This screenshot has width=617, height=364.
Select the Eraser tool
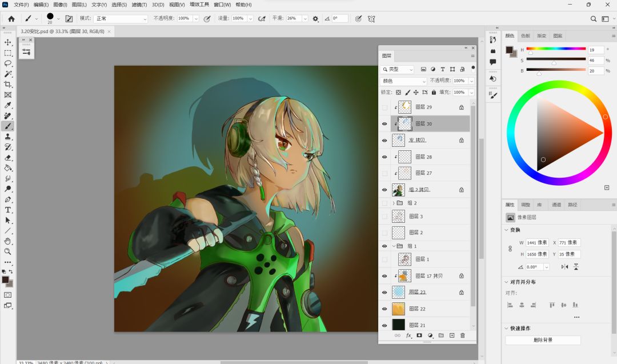point(8,157)
